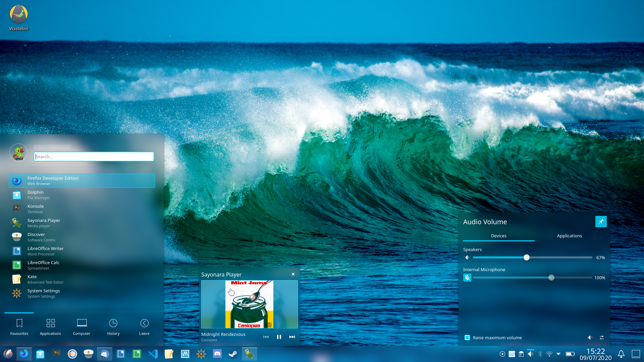Open the Intel tray icon

coord(512,354)
